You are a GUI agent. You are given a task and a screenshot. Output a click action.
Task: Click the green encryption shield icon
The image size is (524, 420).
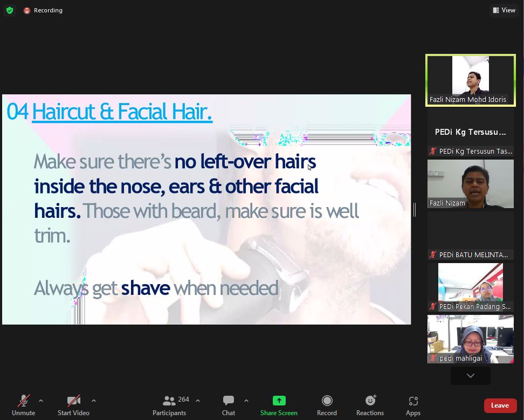[10, 10]
